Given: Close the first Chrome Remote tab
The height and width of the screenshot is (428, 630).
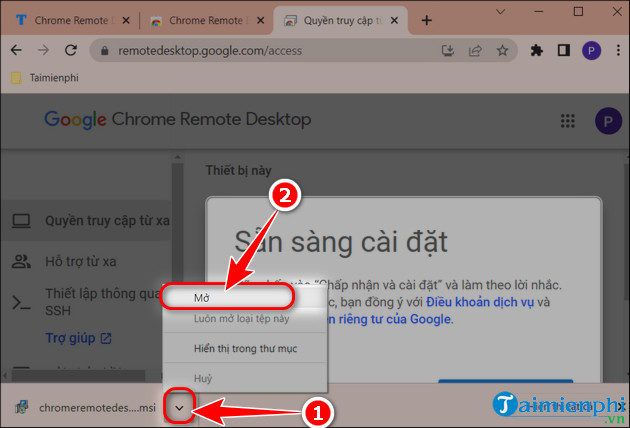Looking at the screenshot, I should [x=126, y=20].
